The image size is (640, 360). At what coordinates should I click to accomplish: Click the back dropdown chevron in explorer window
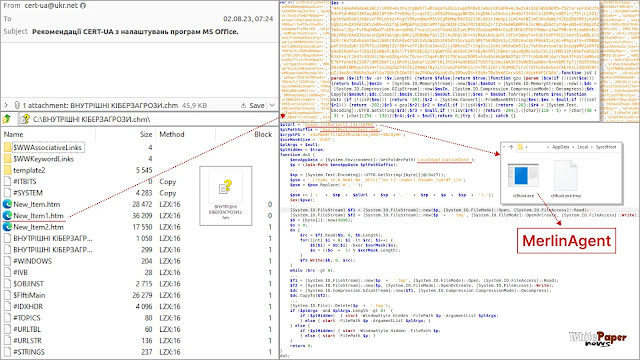[x=504, y=147]
